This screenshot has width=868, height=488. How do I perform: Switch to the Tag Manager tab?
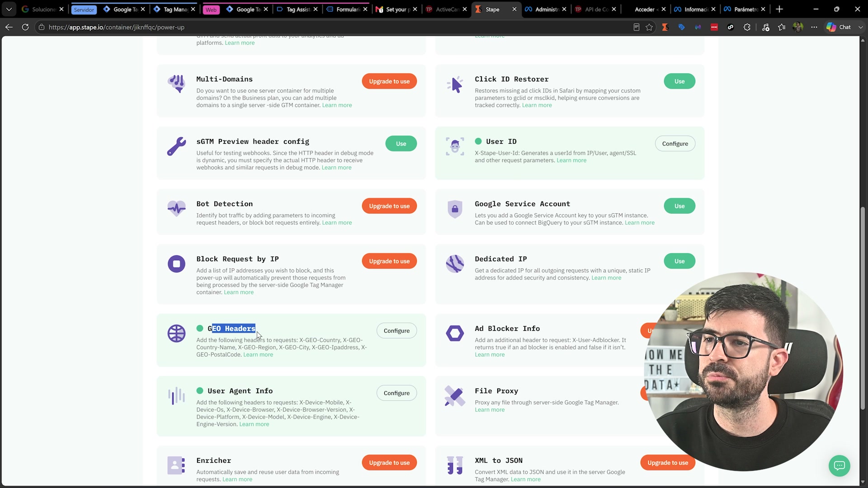175,9
